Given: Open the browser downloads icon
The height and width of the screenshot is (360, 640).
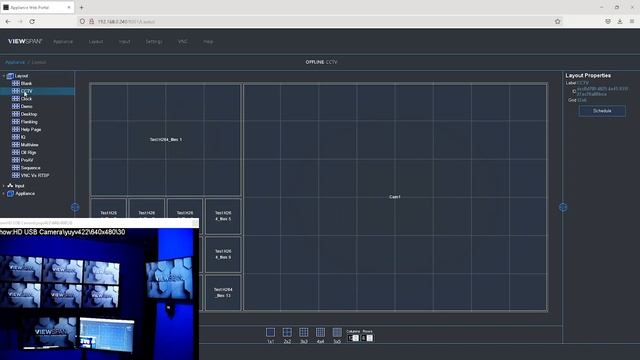Looking at the screenshot, I should (620, 21).
